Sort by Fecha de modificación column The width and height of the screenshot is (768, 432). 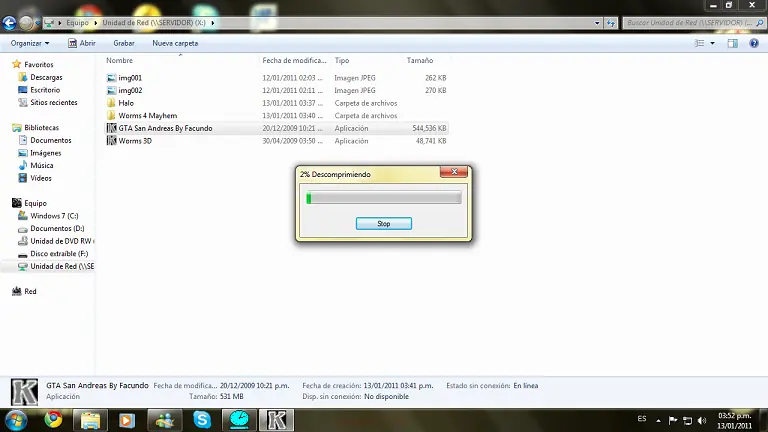point(294,60)
